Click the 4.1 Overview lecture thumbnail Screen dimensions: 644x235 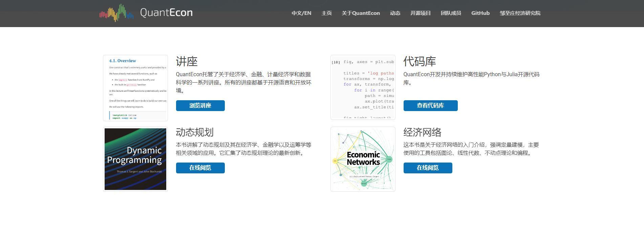(x=135, y=88)
